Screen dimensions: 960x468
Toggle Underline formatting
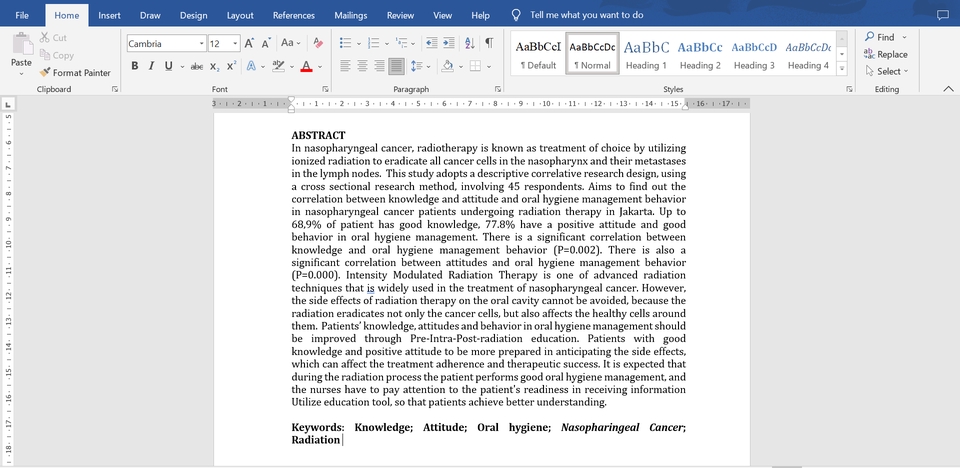point(168,66)
